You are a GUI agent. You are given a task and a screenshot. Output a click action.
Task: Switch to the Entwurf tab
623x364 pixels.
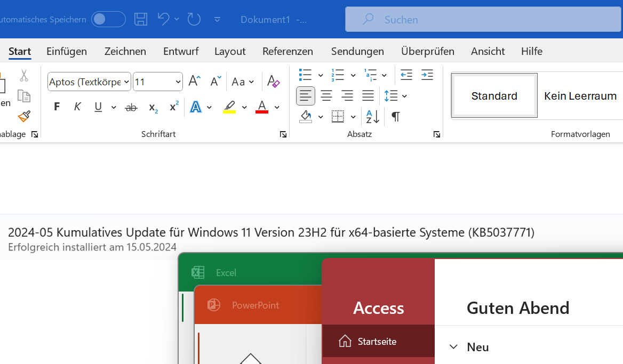click(x=181, y=51)
